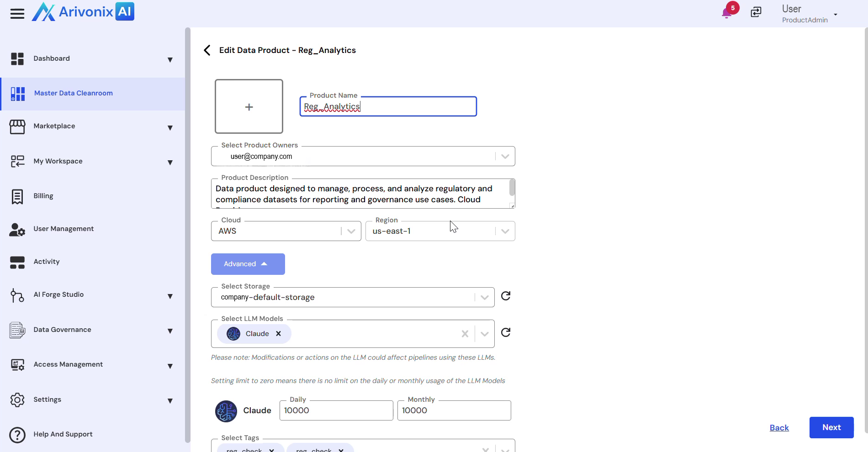Open the Region dropdown showing us-east-1

[505, 231]
